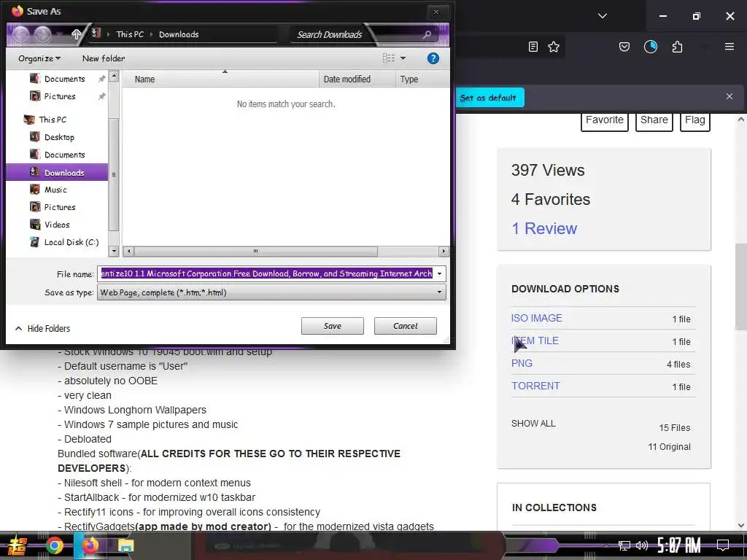Click Favorite button on archive page
The width and height of the screenshot is (747, 560).
tap(605, 120)
